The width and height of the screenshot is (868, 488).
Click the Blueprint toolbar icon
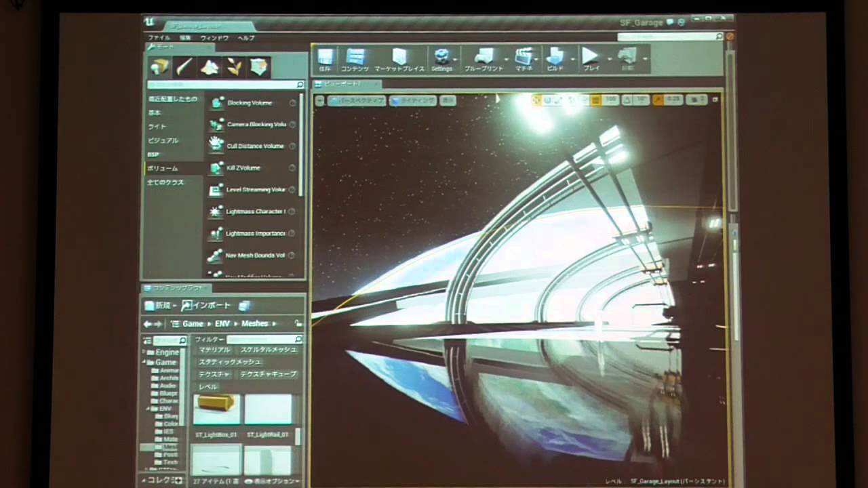(x=484, y=57)
